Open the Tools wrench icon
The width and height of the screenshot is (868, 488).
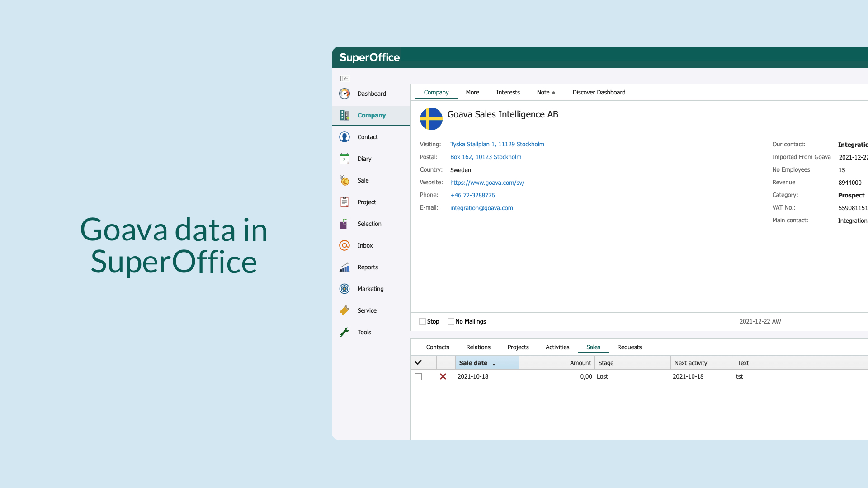click(344, 332)
